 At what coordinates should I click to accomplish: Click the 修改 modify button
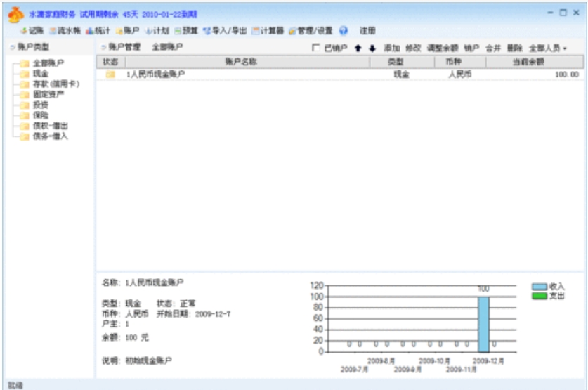click(x=413, y=48)
